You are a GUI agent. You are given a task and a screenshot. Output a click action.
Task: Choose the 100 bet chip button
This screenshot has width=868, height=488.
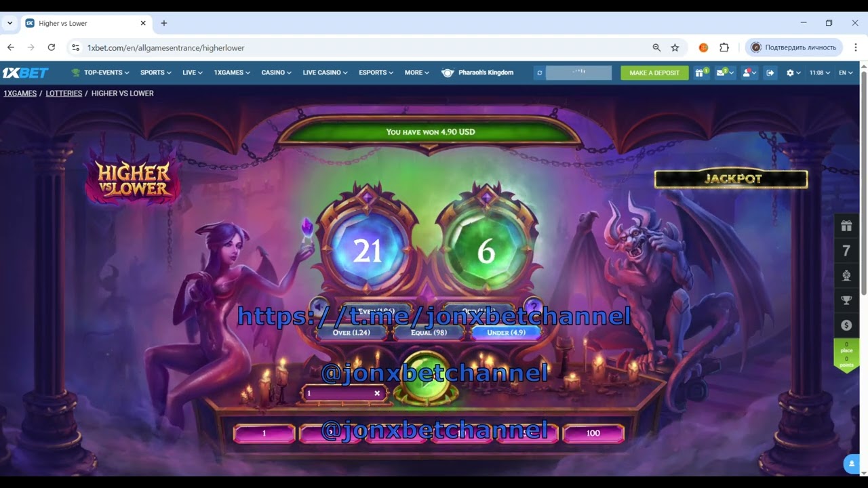point(593,433)
